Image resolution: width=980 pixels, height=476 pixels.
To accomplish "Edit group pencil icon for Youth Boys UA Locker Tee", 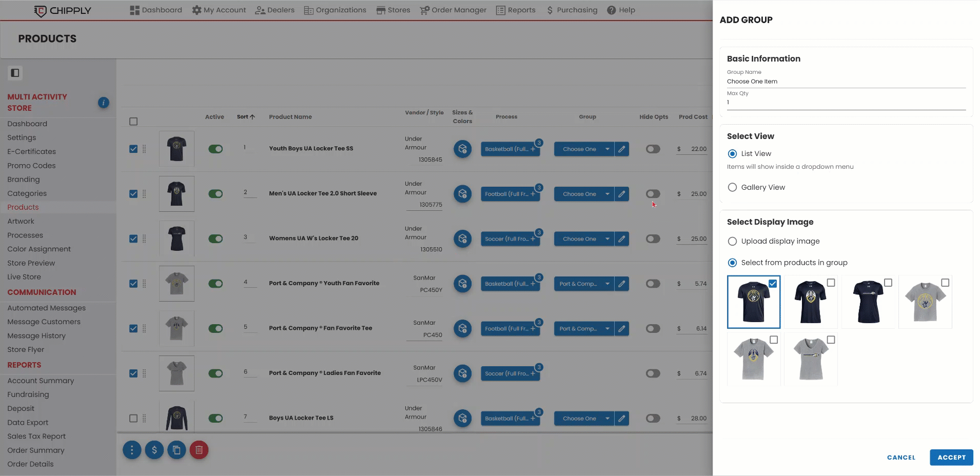I will [x=621, y=149].
